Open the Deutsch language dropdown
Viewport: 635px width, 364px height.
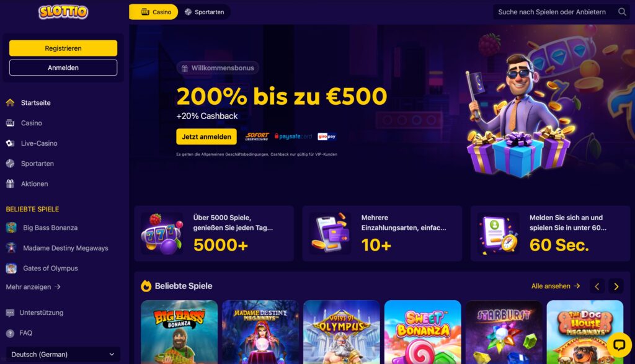click(63, 354)
